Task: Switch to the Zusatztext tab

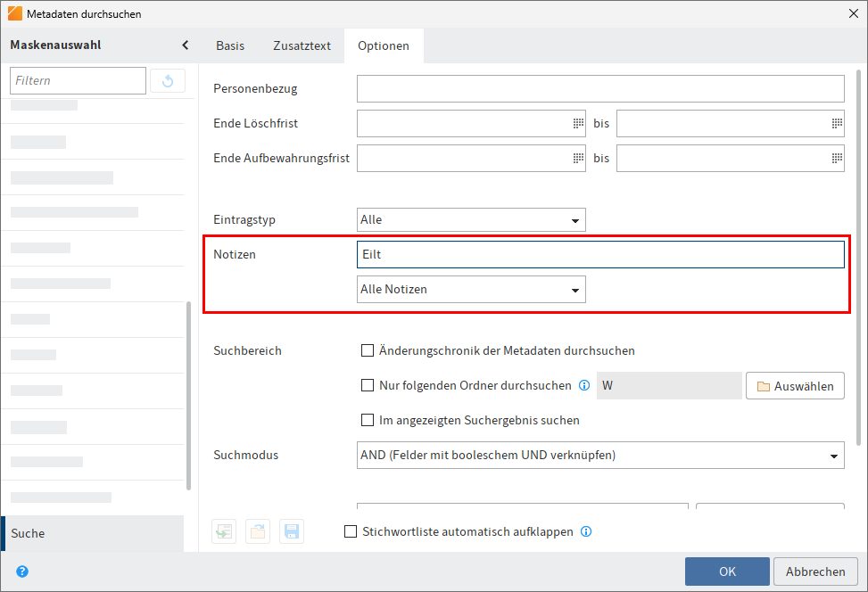Action: [302, 45]
